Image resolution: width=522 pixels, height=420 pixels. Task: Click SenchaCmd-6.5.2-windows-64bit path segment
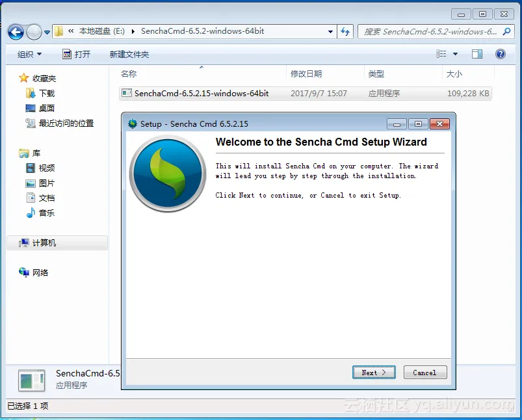pyautogui.click(x=202, y=31)
